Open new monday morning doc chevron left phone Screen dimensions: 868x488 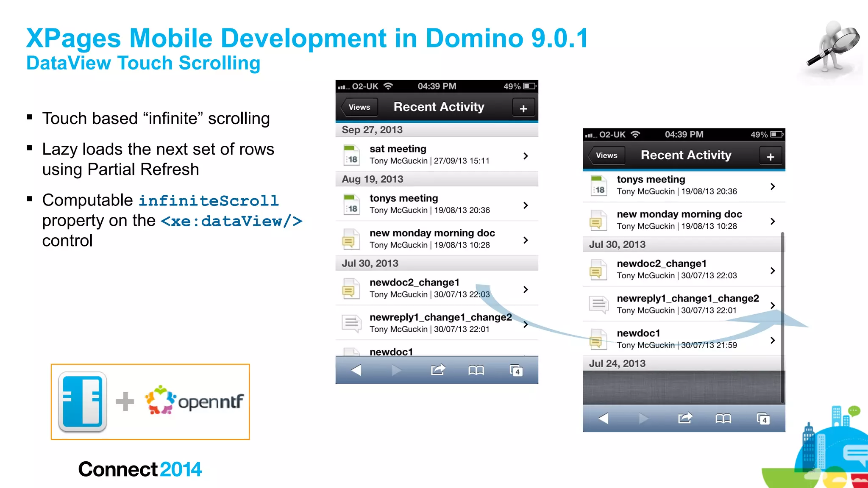pyautogui.click(x=526, y=240)
